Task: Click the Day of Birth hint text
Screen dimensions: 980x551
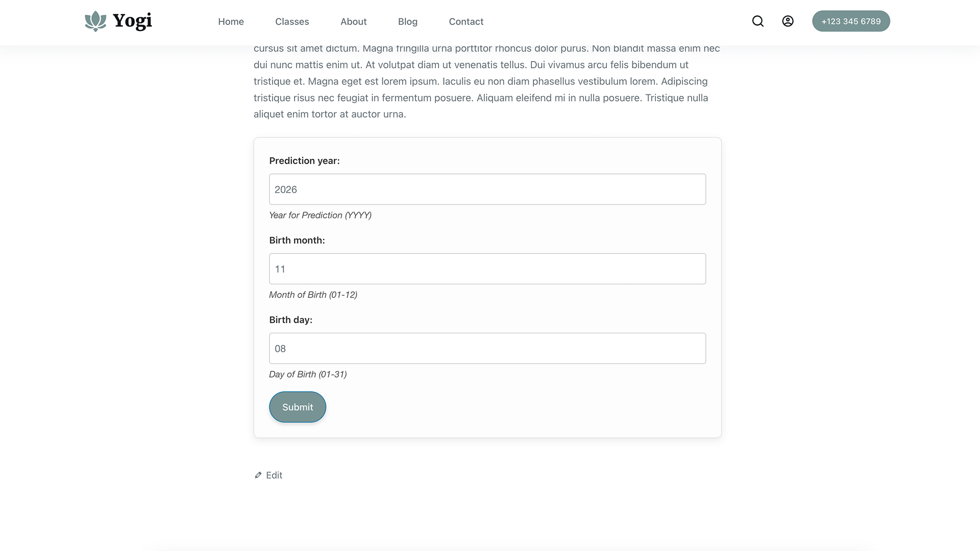Action: pos(308,374)
